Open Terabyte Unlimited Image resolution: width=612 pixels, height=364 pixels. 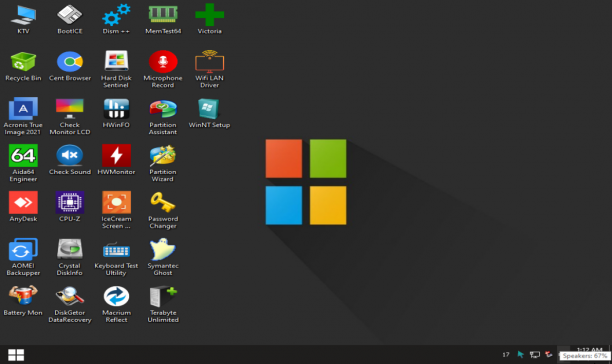click(x=163, y=304)
